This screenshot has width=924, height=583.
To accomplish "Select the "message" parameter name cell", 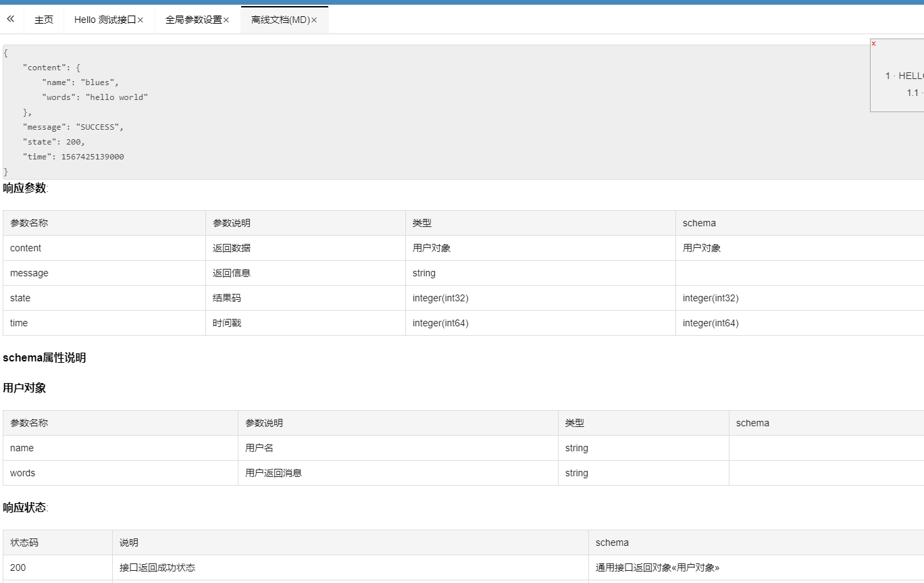I will (x=104, y=273).
